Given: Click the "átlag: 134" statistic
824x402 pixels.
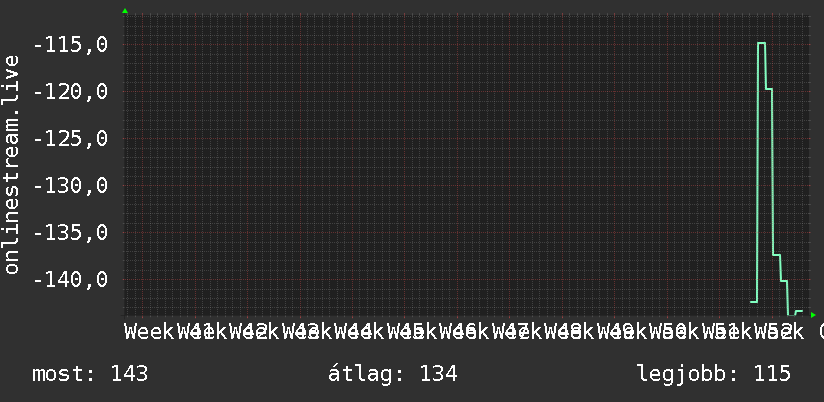Looking at the screenshot, I should (393, 374).
